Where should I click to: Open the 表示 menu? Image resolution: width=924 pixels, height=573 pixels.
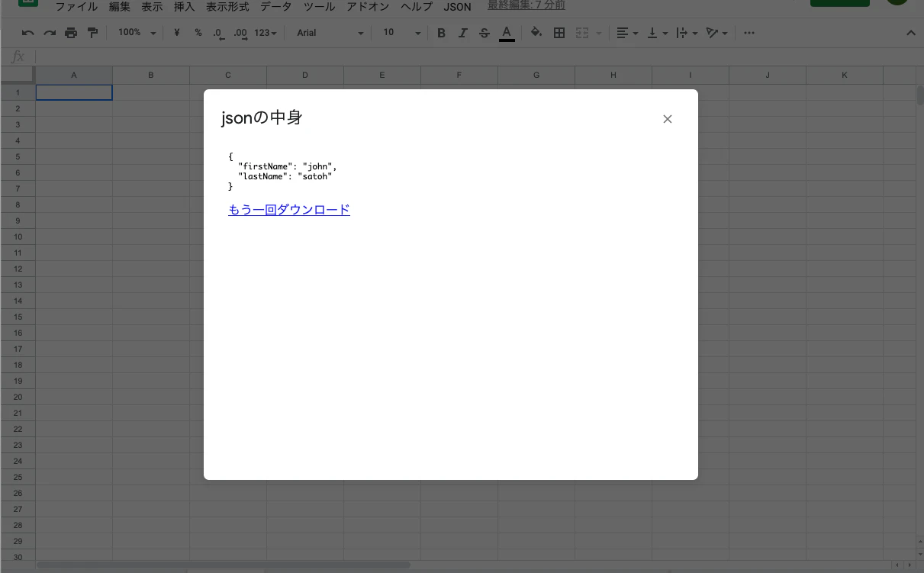pyautogui.click(x=152, y=7)
